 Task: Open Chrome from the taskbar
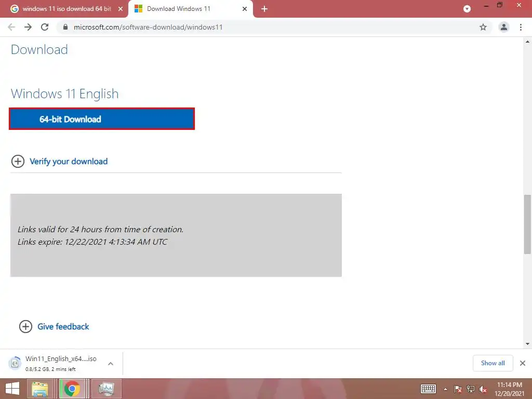tap(72, 389)
